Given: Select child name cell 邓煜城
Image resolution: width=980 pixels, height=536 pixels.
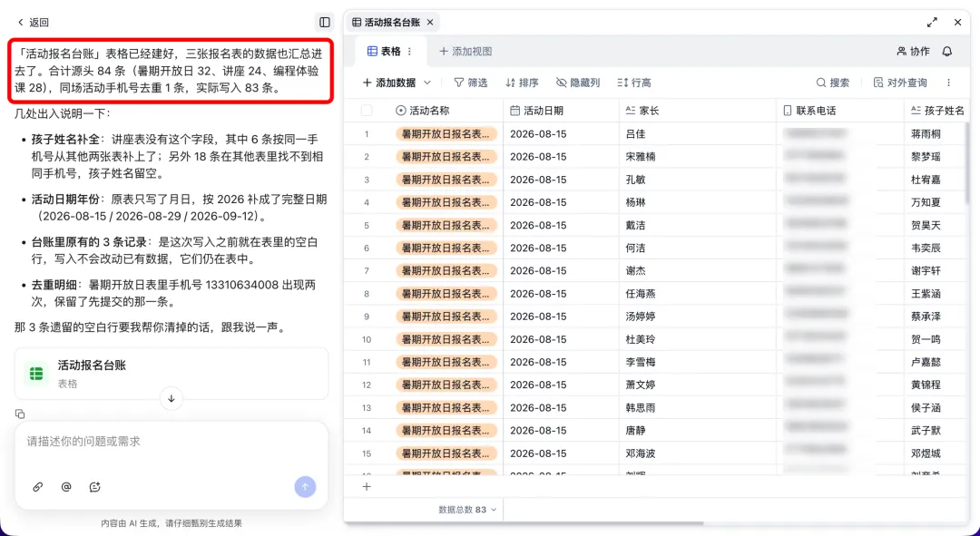Looking at the screenshot, I should tap(936, 453).
